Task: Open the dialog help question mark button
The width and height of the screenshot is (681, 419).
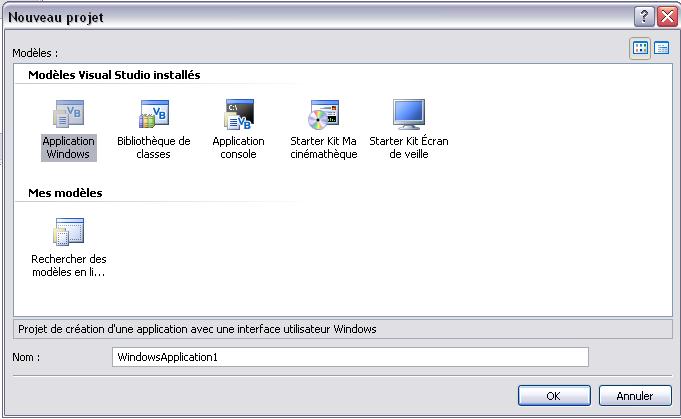Action: point(644,17)
